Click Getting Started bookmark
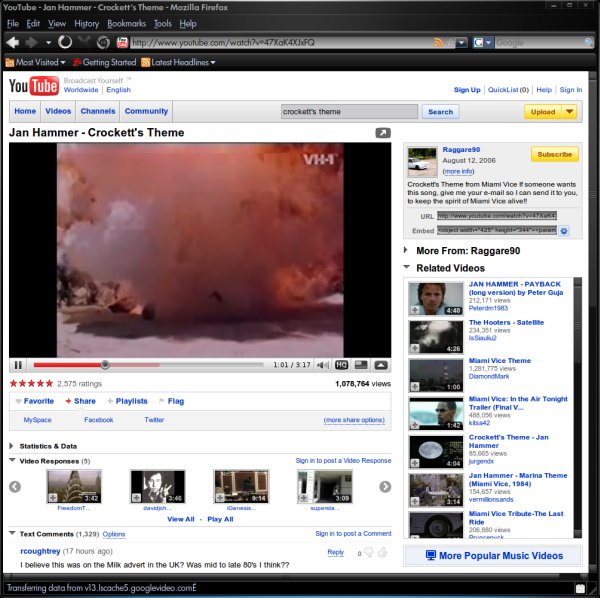 (x=104, y=62)
